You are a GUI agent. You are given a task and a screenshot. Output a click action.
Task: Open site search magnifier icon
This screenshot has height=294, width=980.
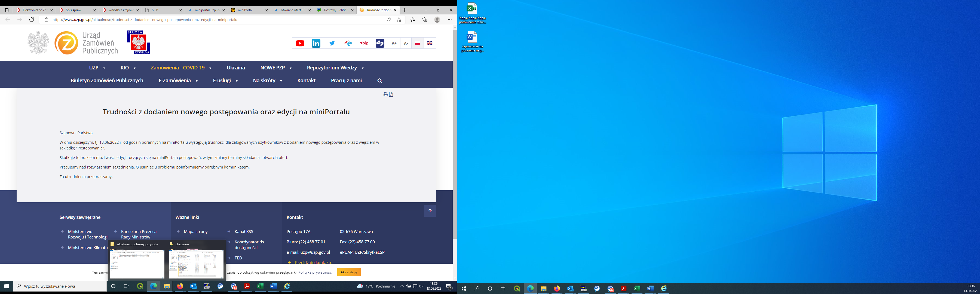pos(380,81)
